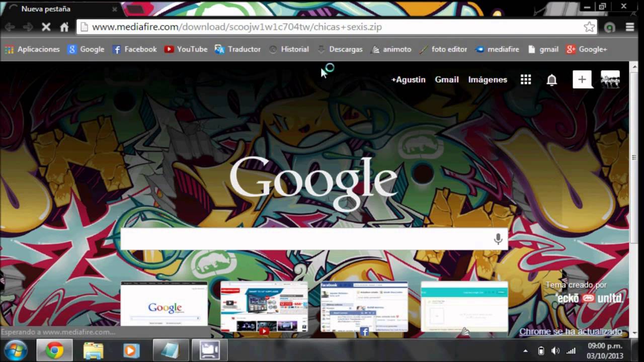Show Google notifications bell
Image resolution: width=644 pixels, height=362 pixels.
tap(552, 80)
